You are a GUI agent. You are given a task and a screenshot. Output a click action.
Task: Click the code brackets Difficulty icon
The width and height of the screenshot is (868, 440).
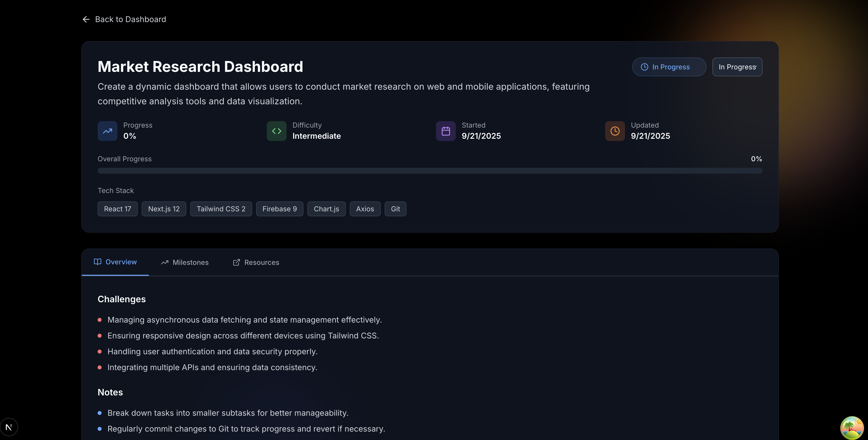276,131
